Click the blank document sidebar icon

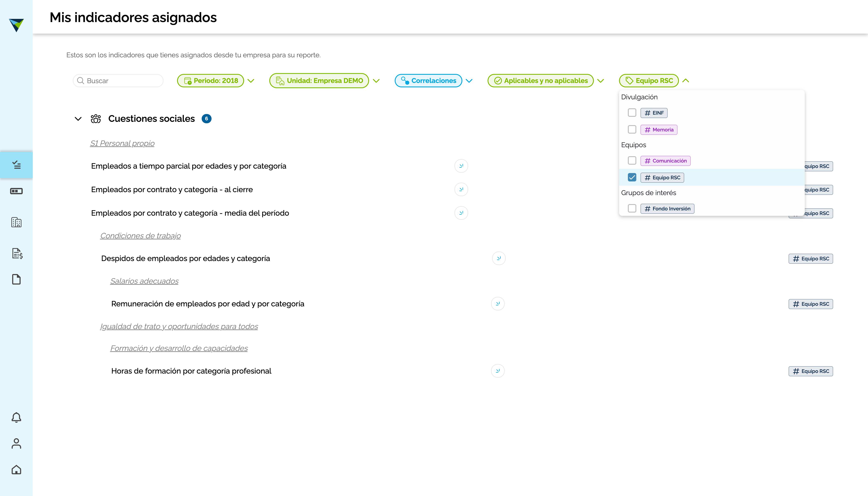click(x=16, y=279)
